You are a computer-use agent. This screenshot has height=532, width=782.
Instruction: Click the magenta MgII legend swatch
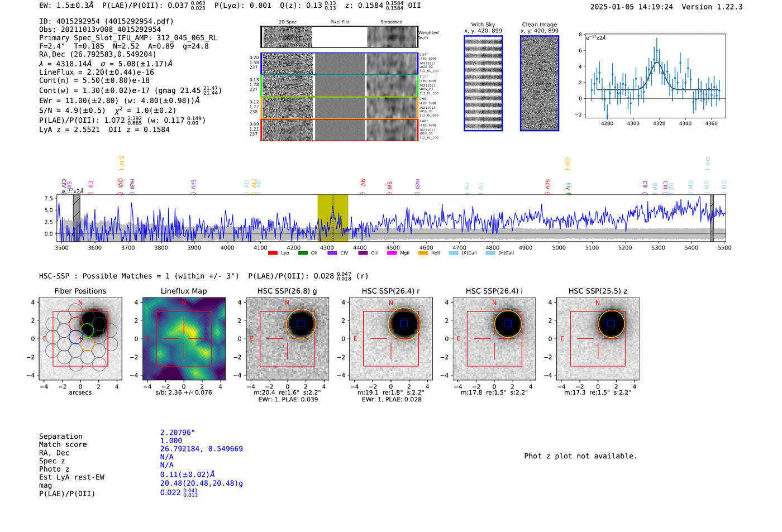coord(392,253)
